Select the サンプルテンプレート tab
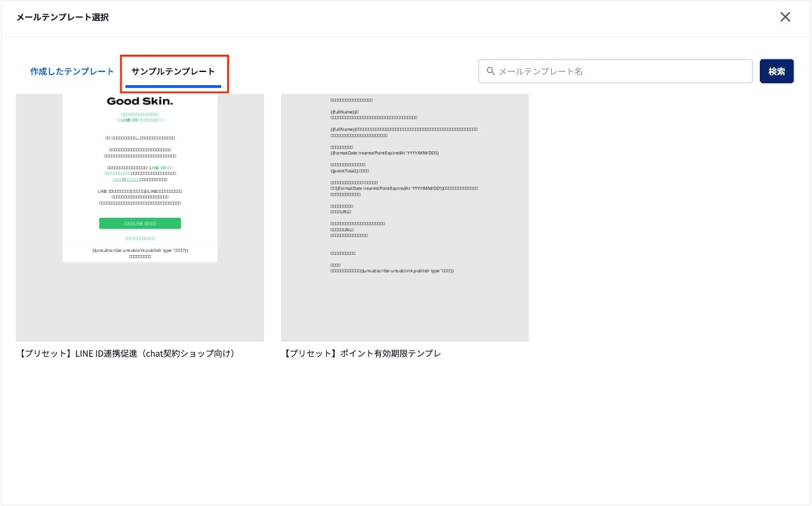Viewport: 812px width, 506px height. point(173,71)
